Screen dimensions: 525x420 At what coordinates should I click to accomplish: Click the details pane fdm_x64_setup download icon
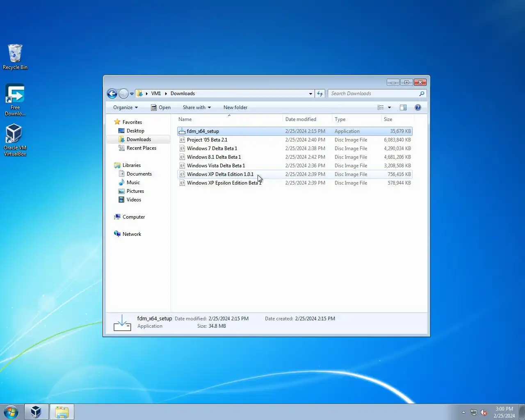tap(122, 323)
